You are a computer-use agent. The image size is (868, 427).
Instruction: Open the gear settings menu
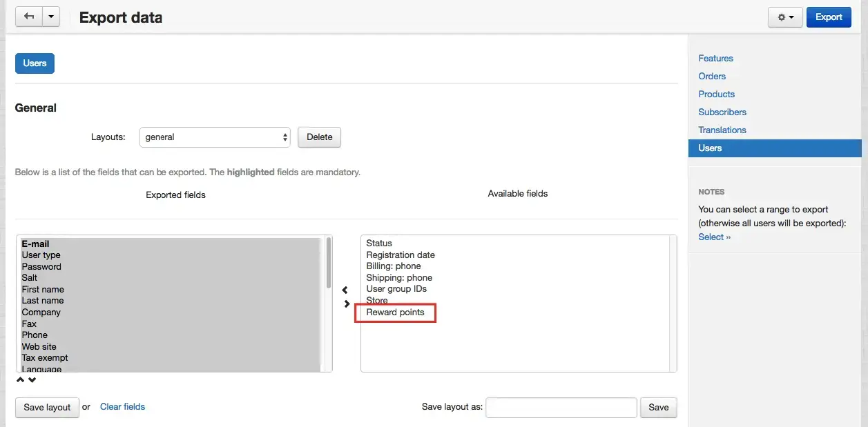tap(785, 17)
